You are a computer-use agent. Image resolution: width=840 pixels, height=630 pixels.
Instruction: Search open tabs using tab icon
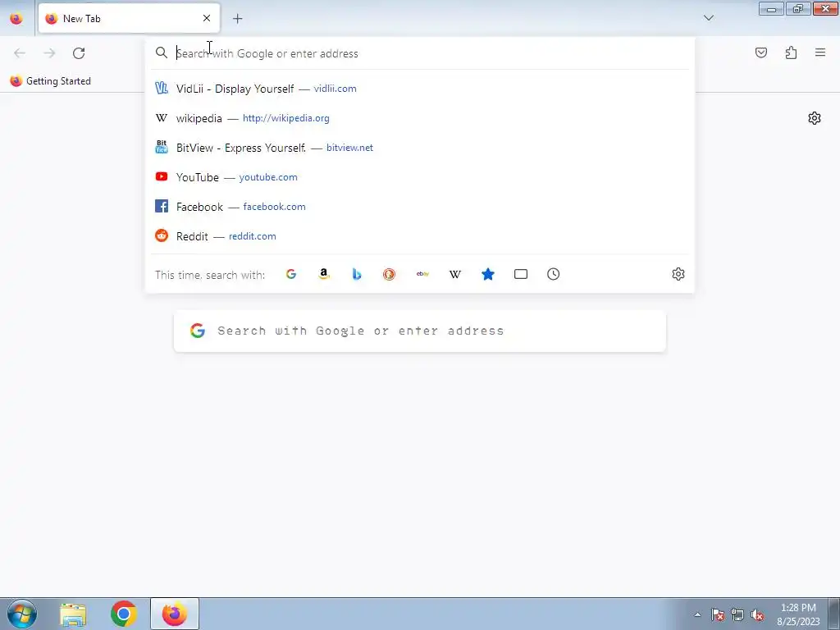point(521,274)
